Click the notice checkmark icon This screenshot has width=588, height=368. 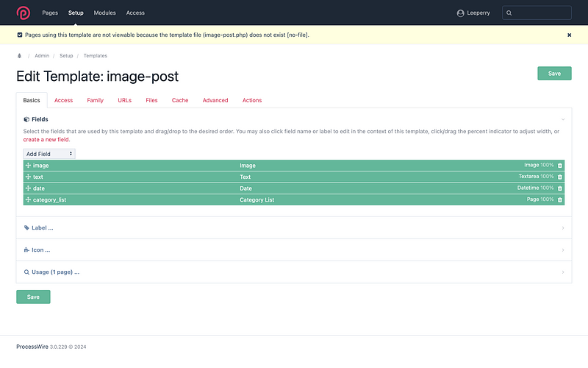pos(20,35)
